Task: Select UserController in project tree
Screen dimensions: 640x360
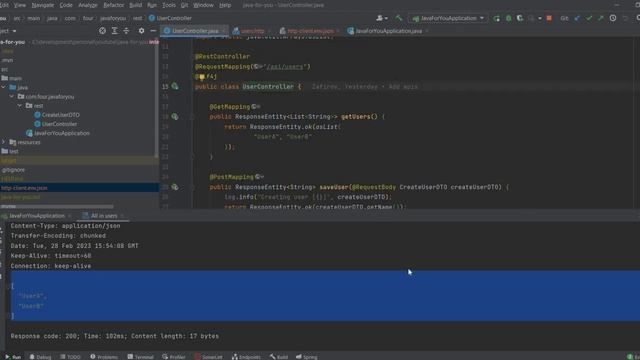Action: tap(59, 124)
